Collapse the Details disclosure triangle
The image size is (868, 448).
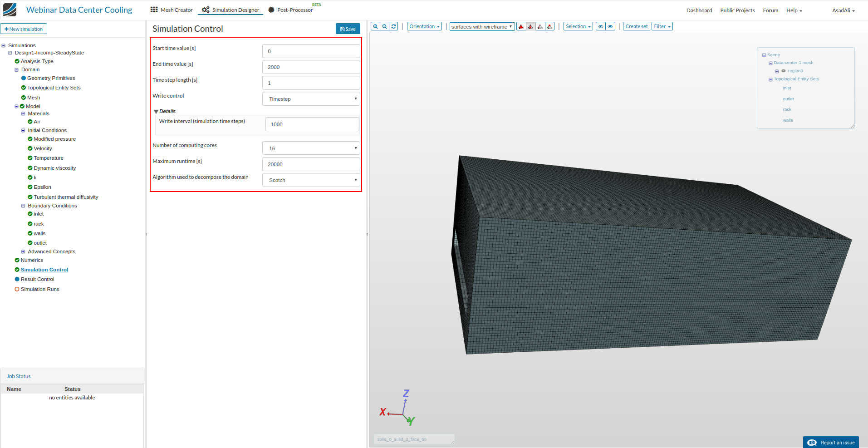(156, 112)
